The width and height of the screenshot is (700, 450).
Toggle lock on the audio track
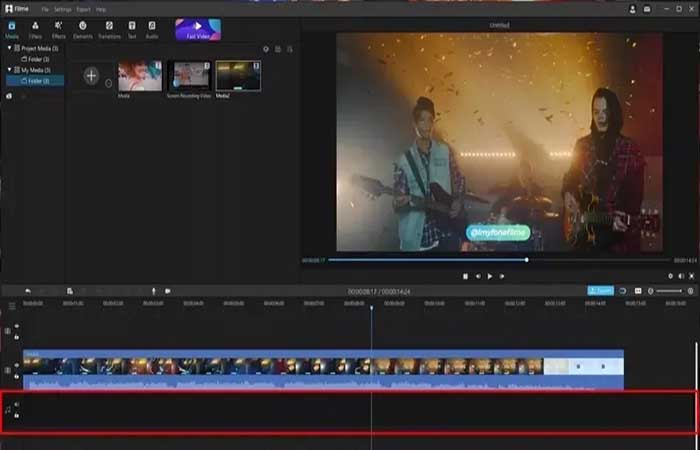(x=17, y=416)
